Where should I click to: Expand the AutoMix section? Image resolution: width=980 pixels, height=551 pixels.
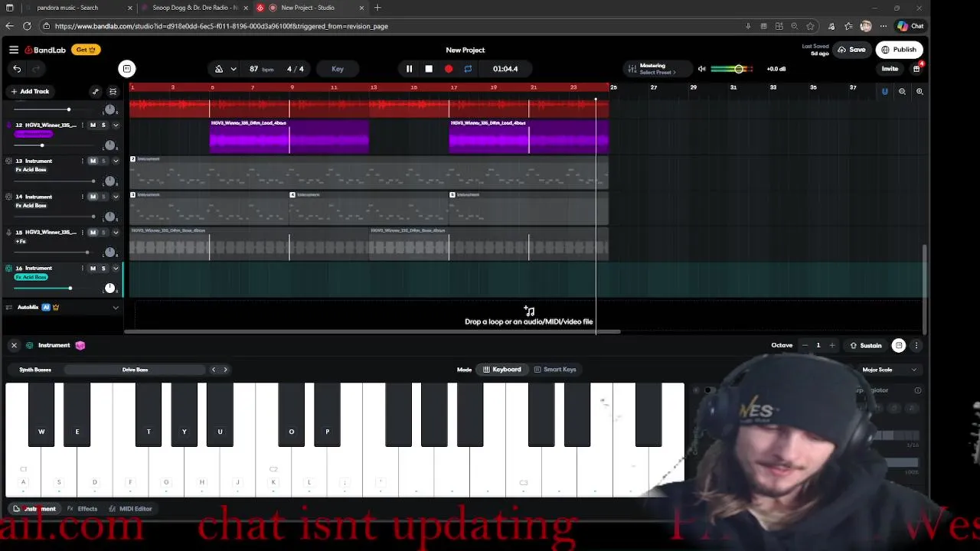116,308
